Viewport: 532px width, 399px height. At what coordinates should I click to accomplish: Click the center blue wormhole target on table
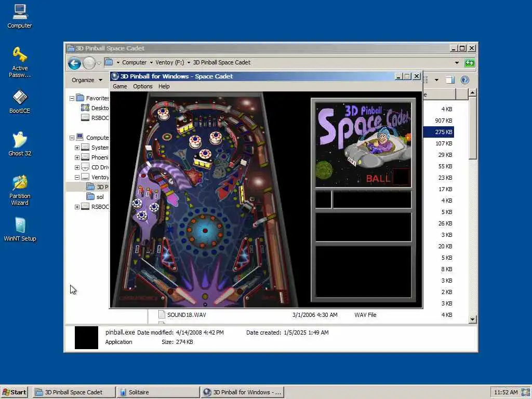click(205, 231)
